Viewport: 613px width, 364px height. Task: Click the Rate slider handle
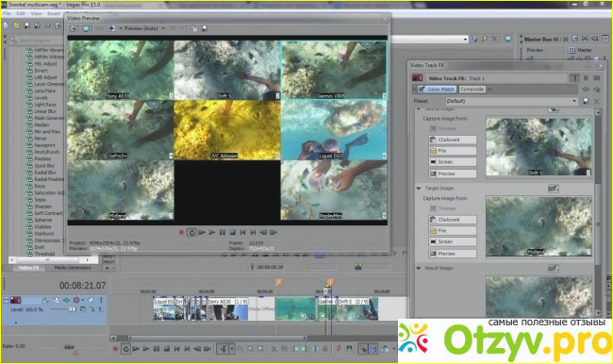(69, 347)
